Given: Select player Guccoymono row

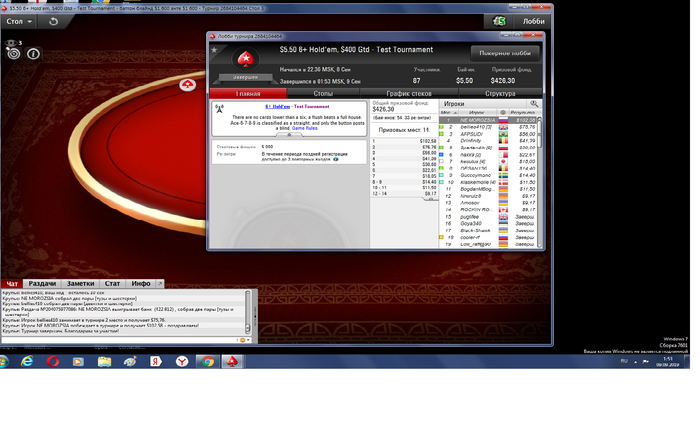Looking at the screenshot, I should coord(488,175).
